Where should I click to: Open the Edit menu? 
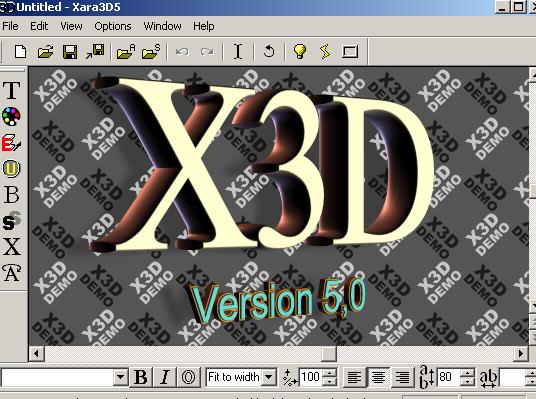pyautogui.click(x=39, y=26)
